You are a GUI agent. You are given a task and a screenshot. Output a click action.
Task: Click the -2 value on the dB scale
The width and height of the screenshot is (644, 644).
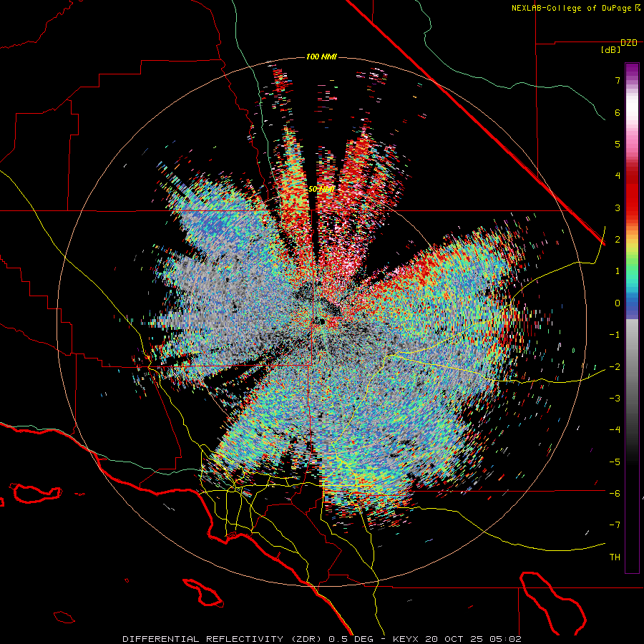click(x=615, y=367)
